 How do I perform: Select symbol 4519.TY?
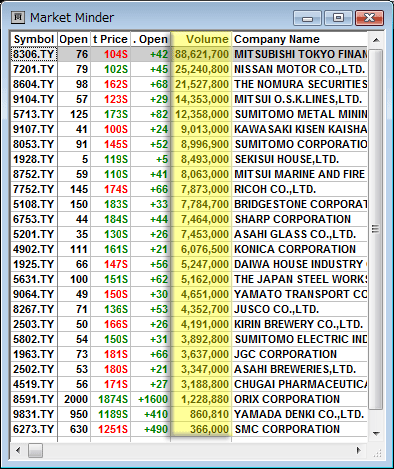click(x=33, y=384)
